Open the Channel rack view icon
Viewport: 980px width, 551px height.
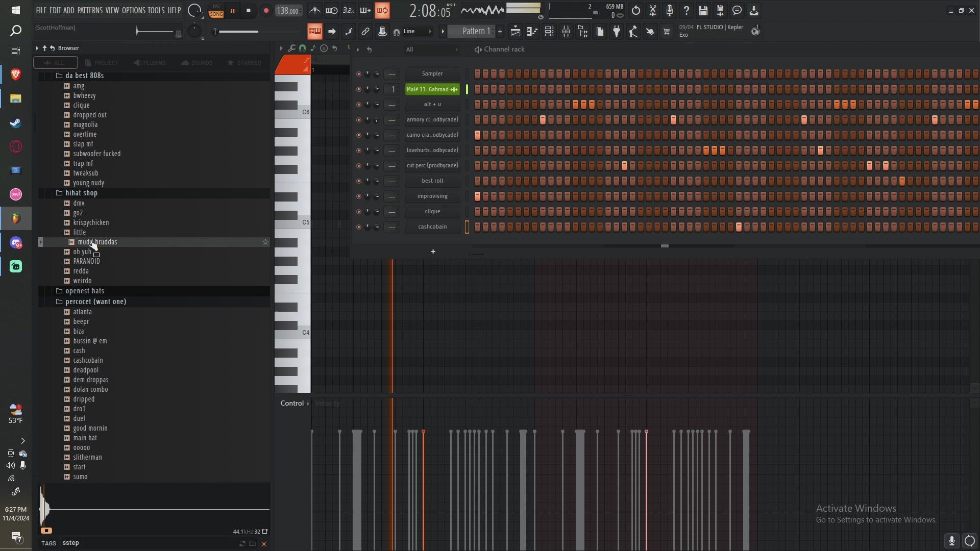[x=549, y=32]
